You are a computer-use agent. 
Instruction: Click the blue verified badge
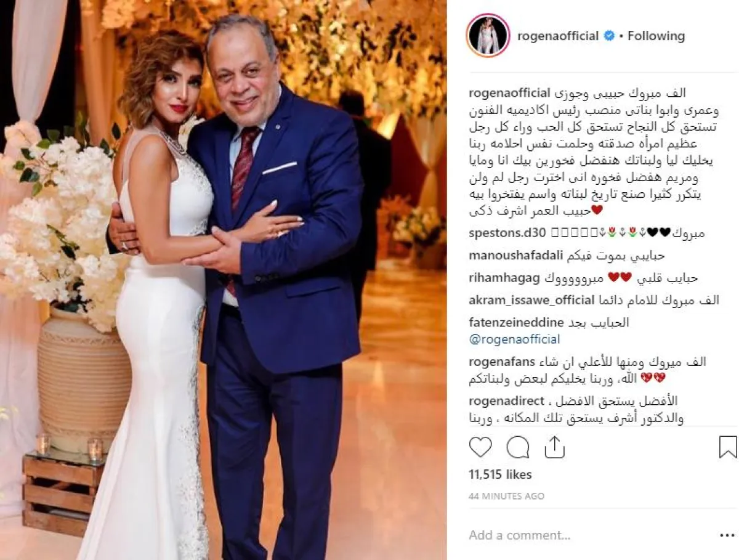[x=608, y=36]
